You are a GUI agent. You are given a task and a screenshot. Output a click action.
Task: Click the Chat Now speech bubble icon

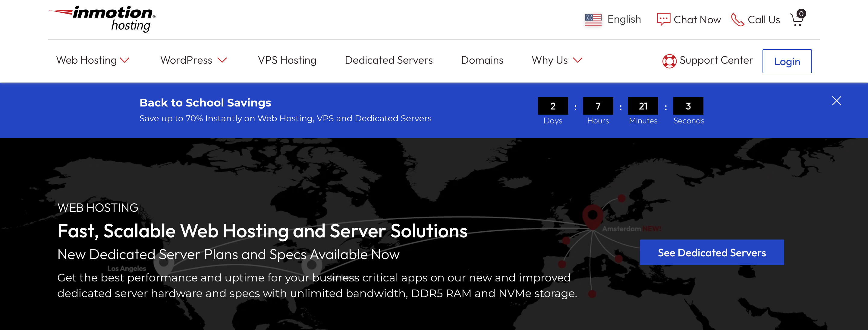pos(663,19)
